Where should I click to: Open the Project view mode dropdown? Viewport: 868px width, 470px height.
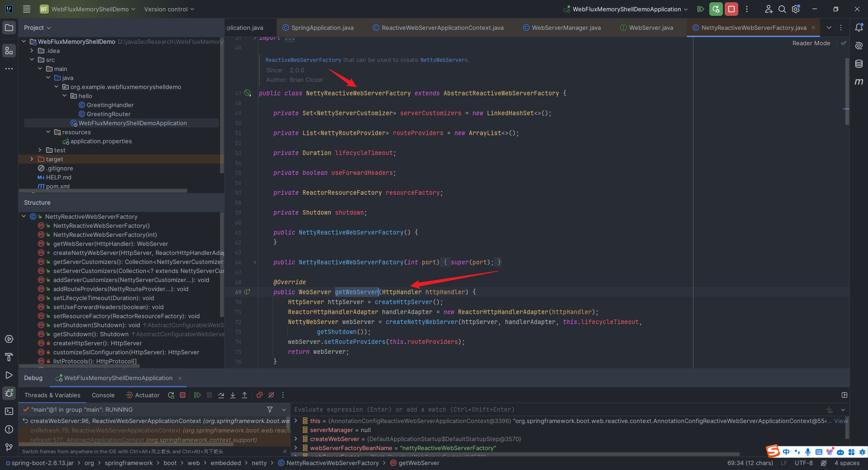click(x=37, y=28)
